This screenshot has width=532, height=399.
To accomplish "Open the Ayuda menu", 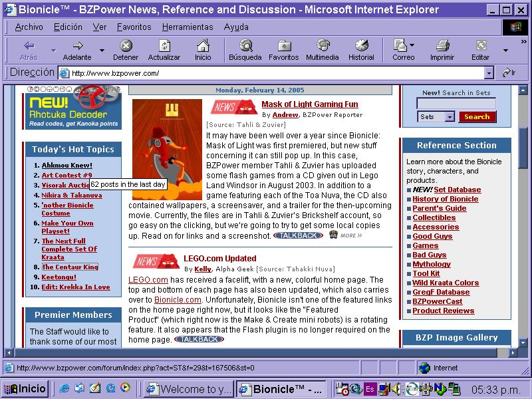I will click(236, 27).
